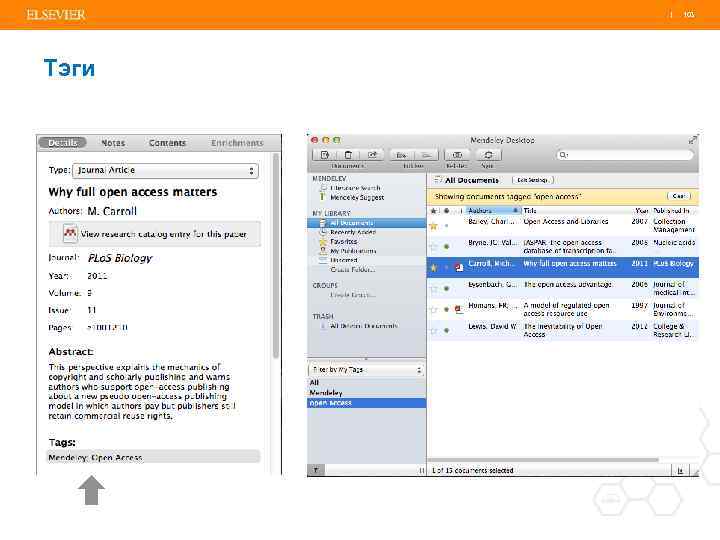Click the Sync toolbar icon

pyautogui.click(x=488, y=155)
